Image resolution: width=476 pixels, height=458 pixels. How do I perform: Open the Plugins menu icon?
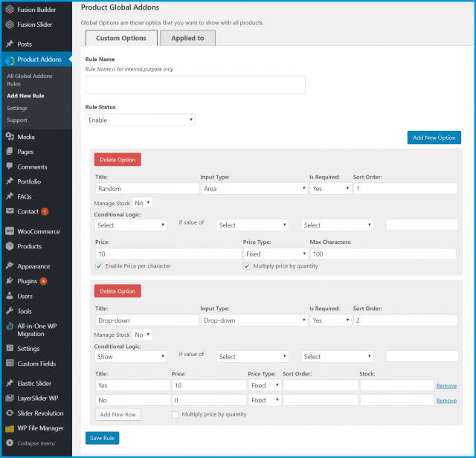pyautogui.click(x=9, y=281)
